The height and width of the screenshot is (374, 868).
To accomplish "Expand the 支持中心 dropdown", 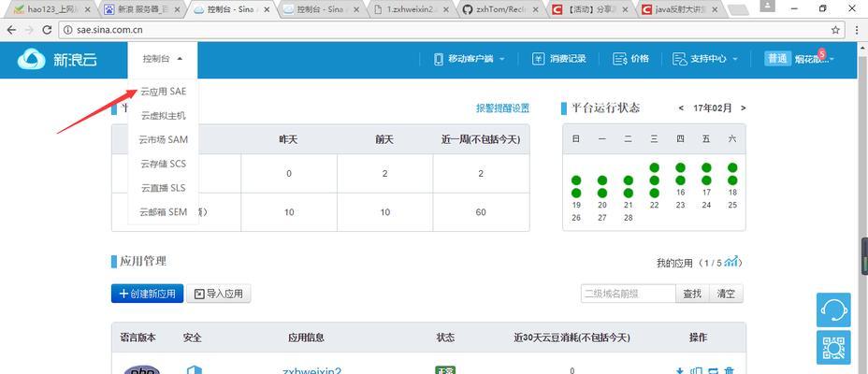I will tap(705, 59).
